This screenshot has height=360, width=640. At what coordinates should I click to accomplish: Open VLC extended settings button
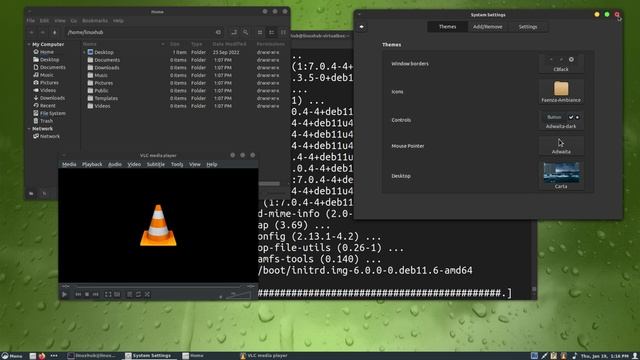(117, 294)
